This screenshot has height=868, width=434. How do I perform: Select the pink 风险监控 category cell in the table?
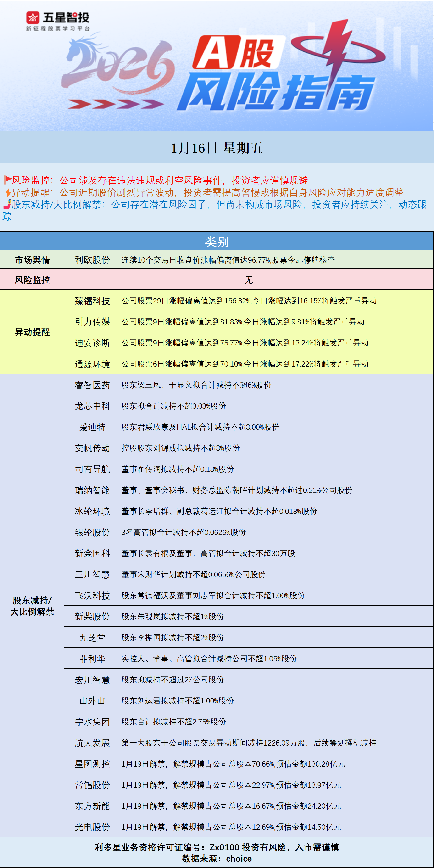[32, 280]
